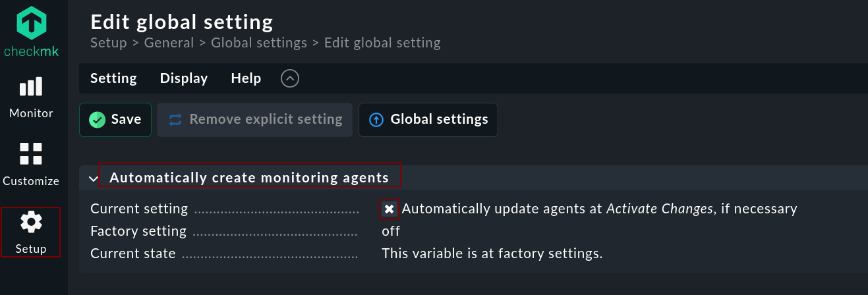This screenshot has width=868, height=295.
Task: Go up to Global settings button
Action: (428, 119)
